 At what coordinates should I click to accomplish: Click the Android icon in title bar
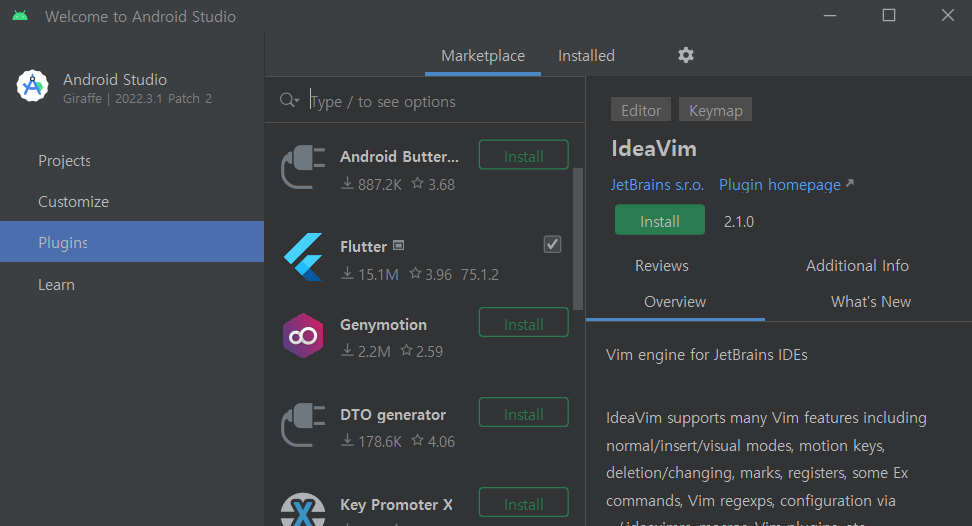[20, 15]
